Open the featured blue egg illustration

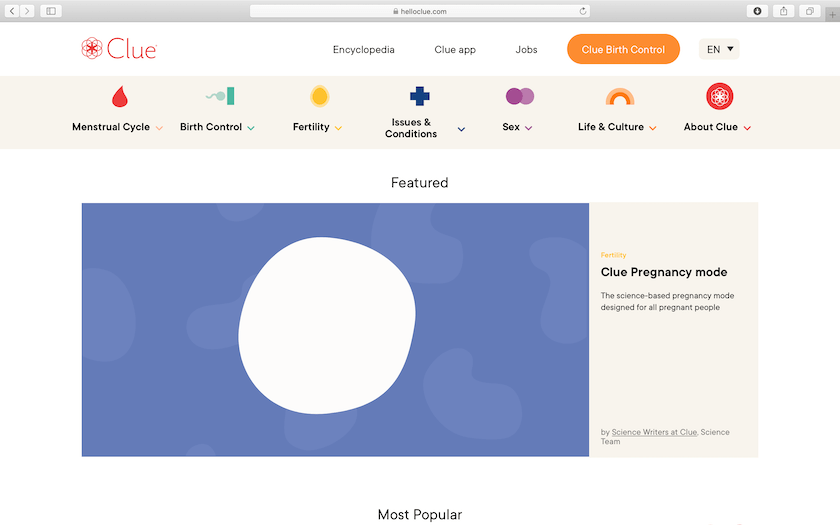(x=335, y=329)
